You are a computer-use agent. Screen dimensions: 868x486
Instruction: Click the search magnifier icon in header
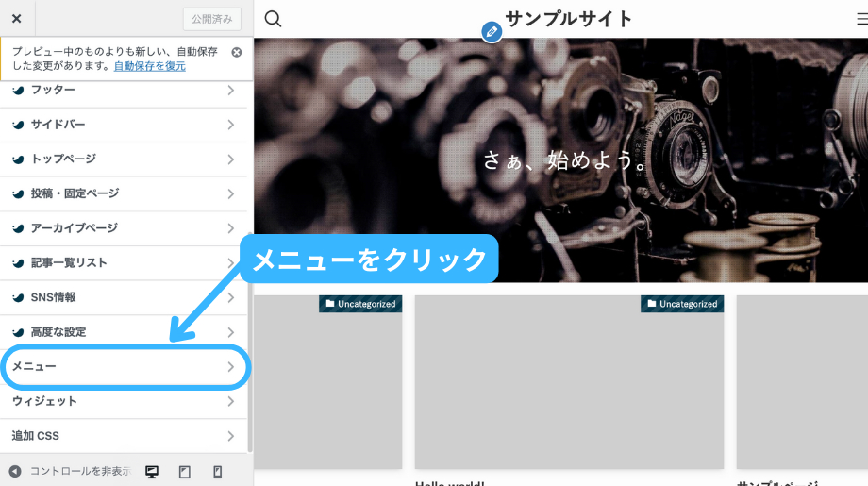[273, 19]
